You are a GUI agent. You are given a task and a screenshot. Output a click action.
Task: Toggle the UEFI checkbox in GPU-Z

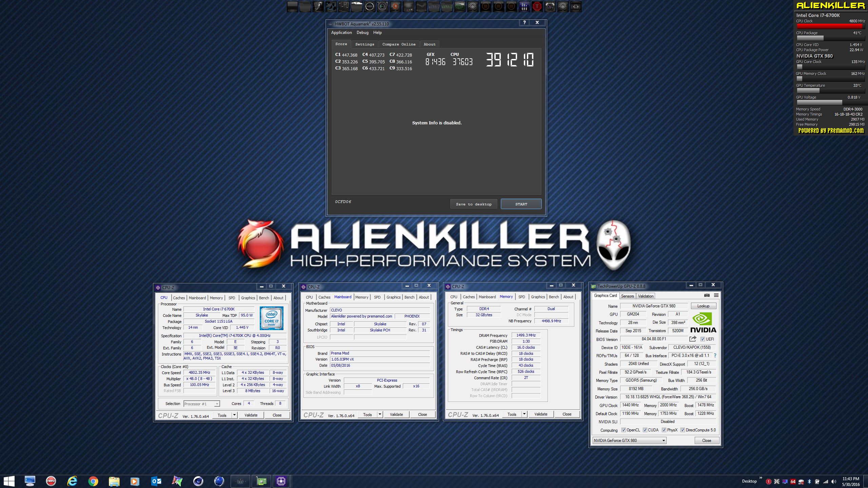pyautogui.click(x=703, y=339)
